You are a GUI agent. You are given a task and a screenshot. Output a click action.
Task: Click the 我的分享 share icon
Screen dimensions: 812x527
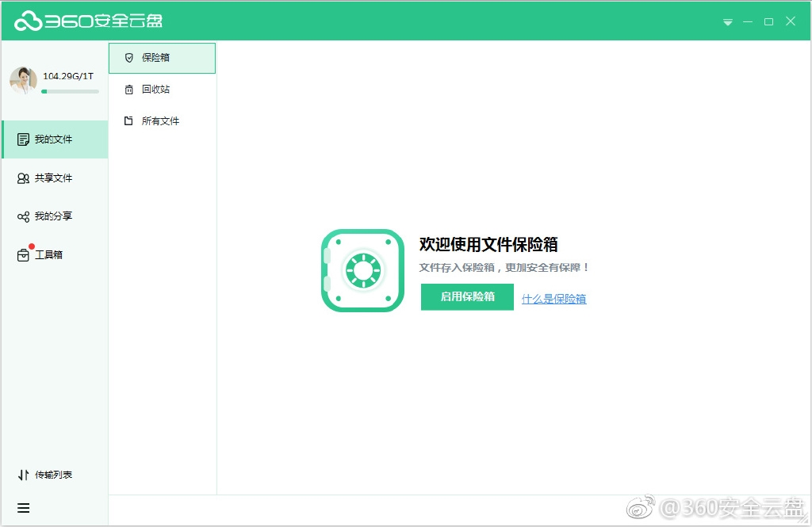pyautogui.click(x=23, y=216)
